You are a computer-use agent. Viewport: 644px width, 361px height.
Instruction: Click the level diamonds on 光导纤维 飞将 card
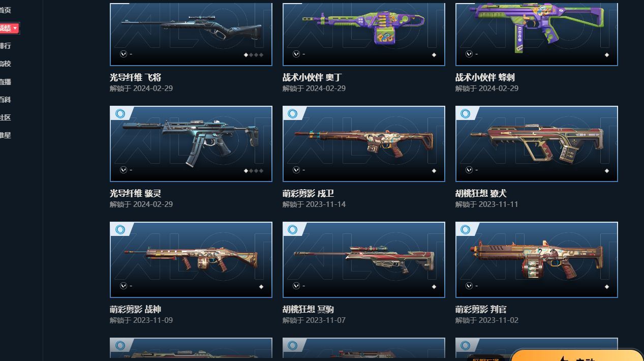click(x=254, y=55)
